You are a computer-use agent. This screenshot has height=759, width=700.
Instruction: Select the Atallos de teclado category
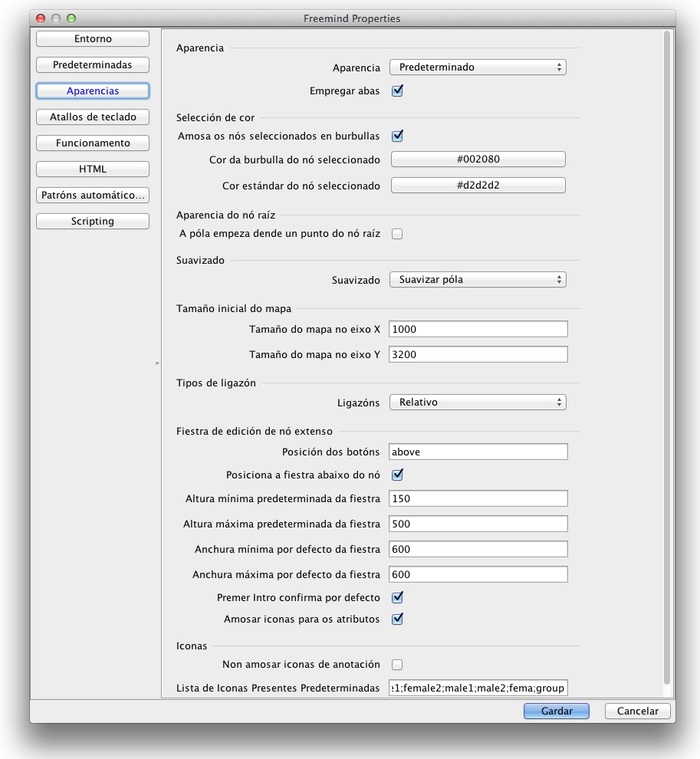(x=92, y=117)
